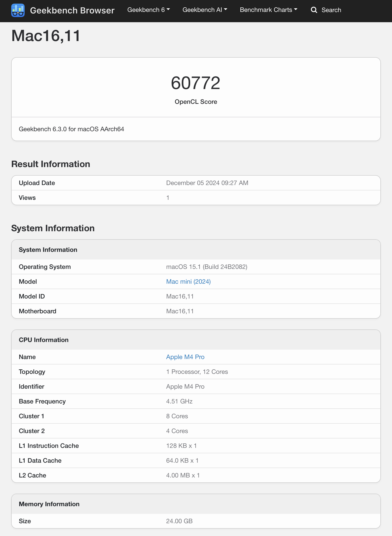The height and width of the screenshot is (536, 392).
Task: Click the Geekbench 6.3.0 version text
Action: (71, 129)
